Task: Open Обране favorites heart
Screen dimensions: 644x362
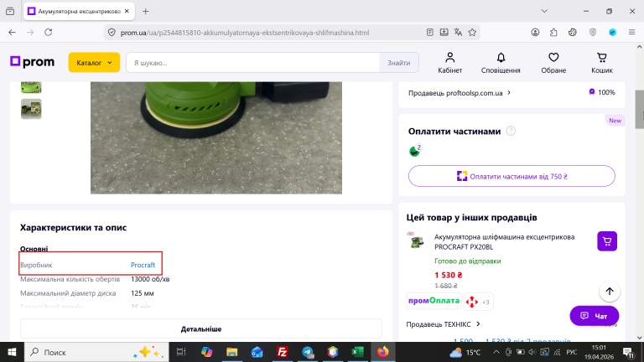Action: [x=553, y=63]
